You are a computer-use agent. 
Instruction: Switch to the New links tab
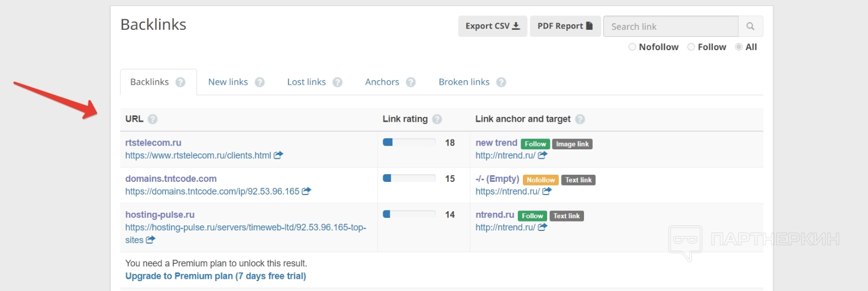(228, 82)
